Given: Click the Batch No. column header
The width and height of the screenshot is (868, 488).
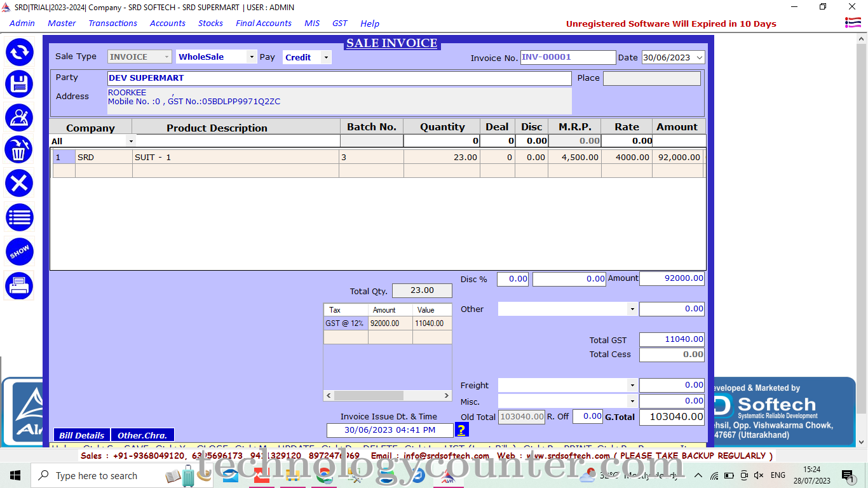Looking at the screenshot, I should (372, 127).
